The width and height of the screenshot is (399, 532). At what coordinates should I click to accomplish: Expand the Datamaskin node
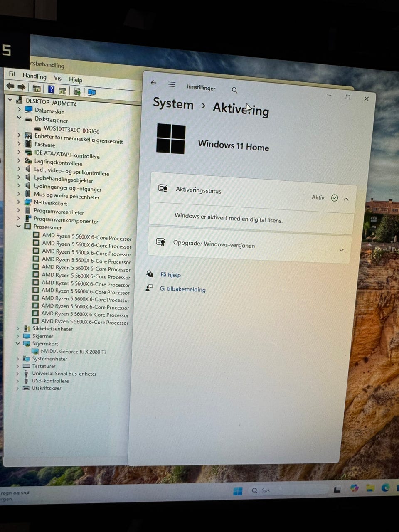click(x=19, y=109)
